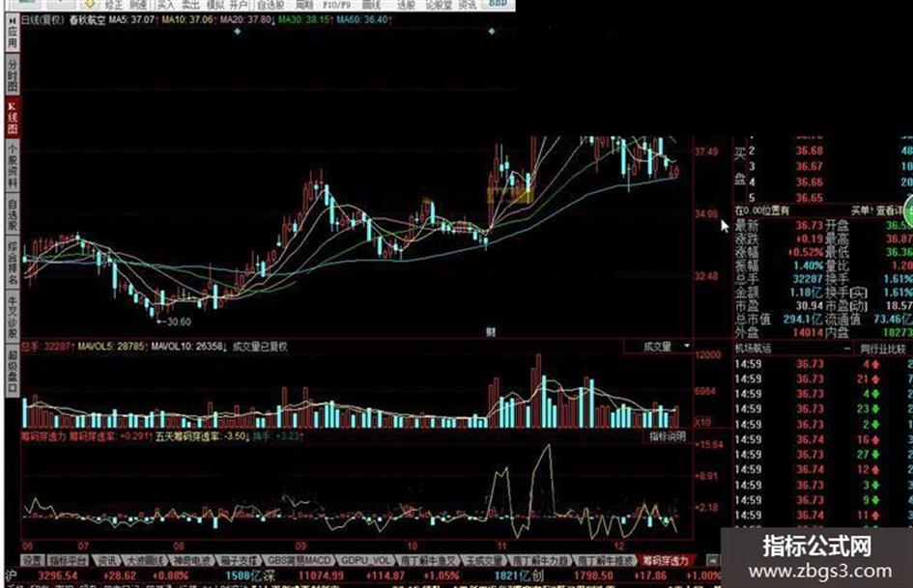The width and height of the screenshot is (913, 588).
Task: Open the 成交量 indicator dropdown
Action: tap(661, 347)
